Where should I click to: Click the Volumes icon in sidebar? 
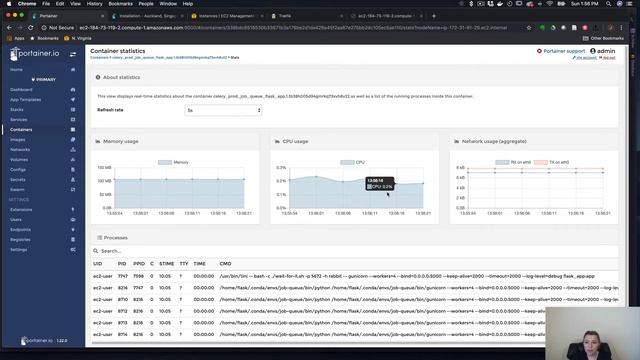click(73, 160)
